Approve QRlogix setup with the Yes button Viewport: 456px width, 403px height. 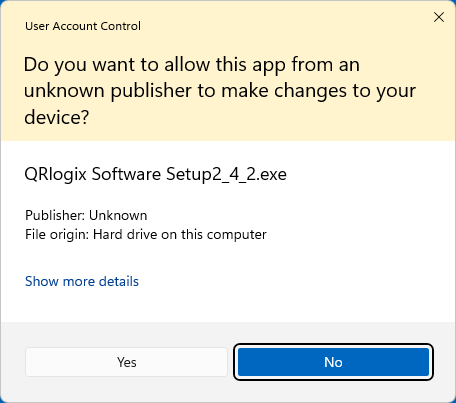126,362
